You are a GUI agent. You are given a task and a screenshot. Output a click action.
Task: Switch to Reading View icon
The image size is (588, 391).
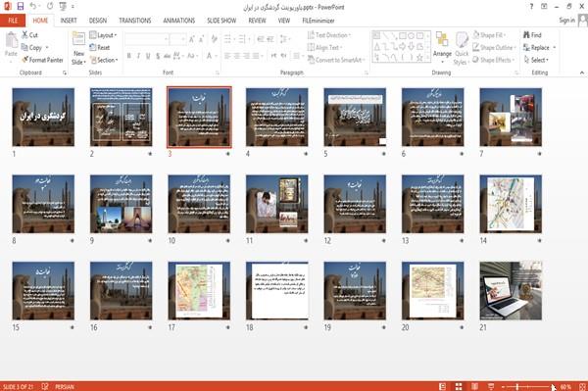pos(474,386)
